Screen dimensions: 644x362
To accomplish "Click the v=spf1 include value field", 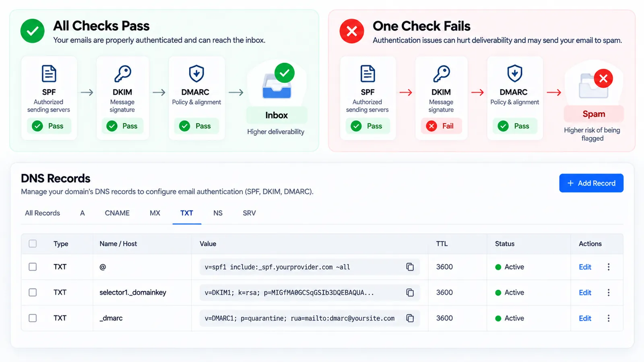I will 310,267.
